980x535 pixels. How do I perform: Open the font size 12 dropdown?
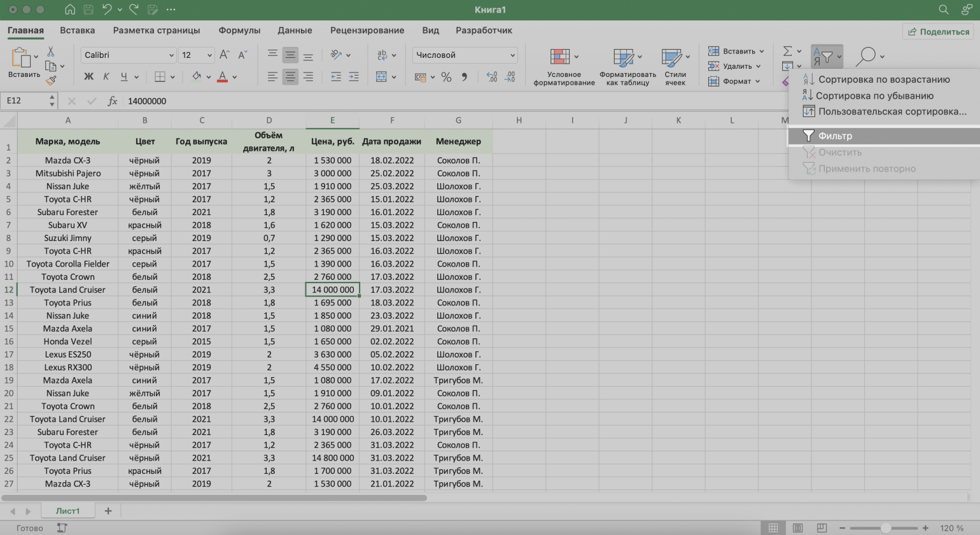(x=209, y=55)
